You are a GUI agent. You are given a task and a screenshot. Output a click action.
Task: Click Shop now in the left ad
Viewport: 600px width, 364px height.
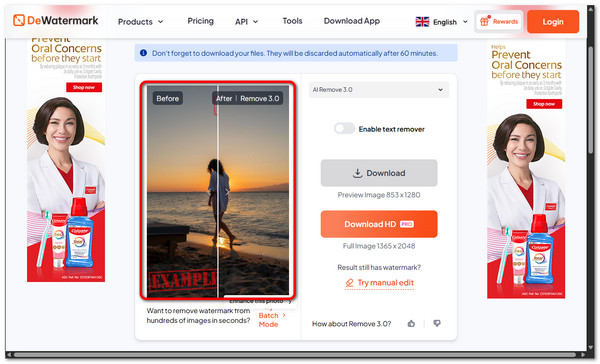(x=84, y=87)
